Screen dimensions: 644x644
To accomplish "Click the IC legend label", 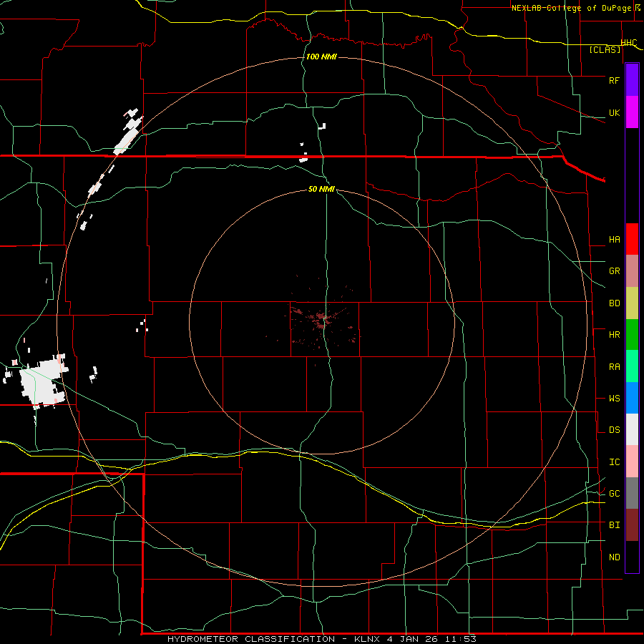I will [615, 462].
